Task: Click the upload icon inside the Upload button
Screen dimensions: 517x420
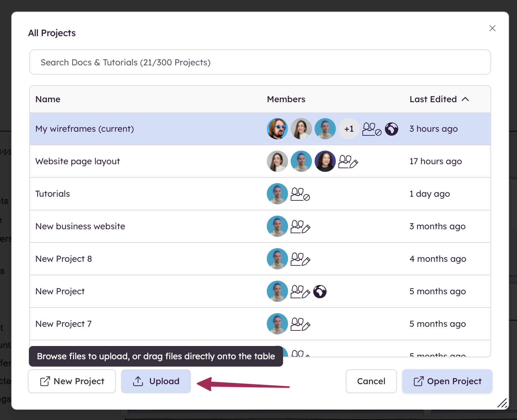Action: click(x=137, y=381)
